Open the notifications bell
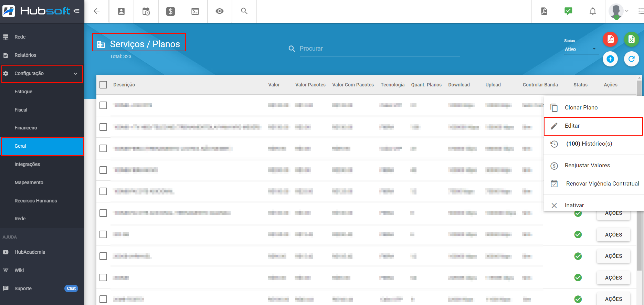This screenshot has height=305, width=644. [x=593, y=11]
